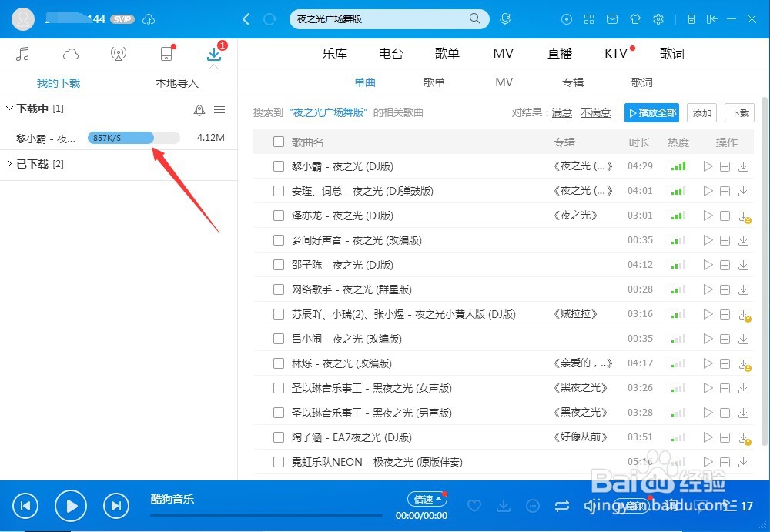Screen dimensions: 770x532
Task: Switch to 本地导入 tab
Action: 177,83
